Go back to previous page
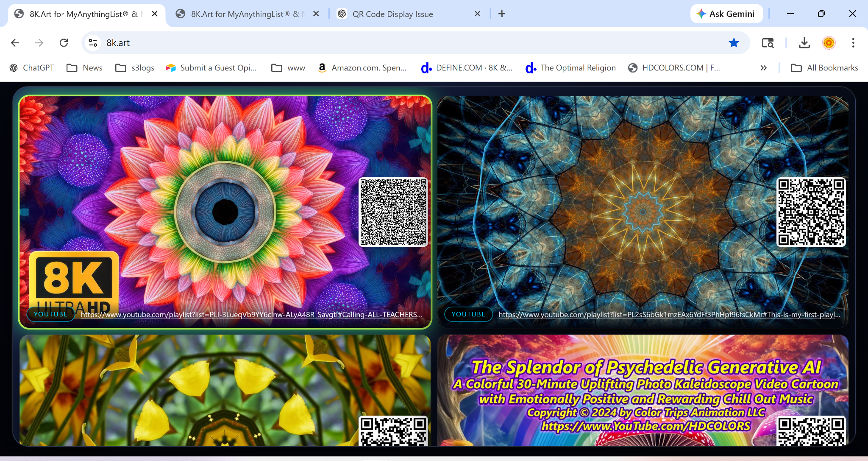 click(x=15, y=43)
